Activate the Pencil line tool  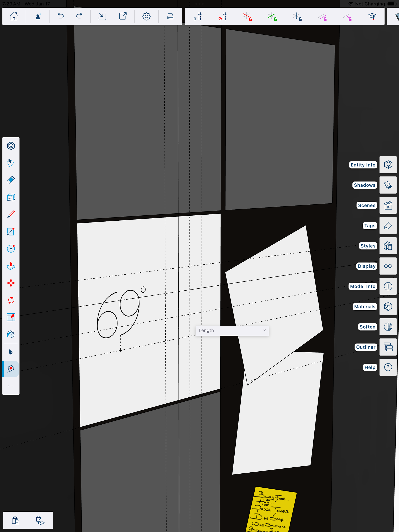(x=11, y=214)
